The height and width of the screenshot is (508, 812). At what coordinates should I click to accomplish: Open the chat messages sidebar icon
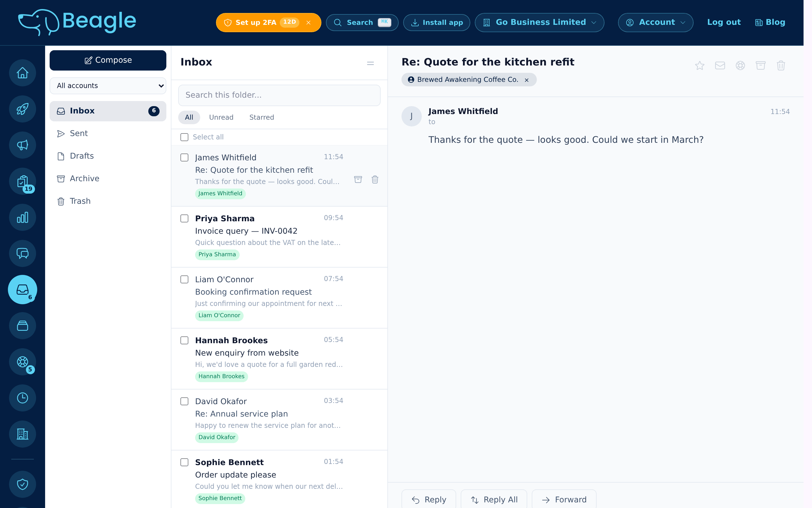(x=23, y=253)
